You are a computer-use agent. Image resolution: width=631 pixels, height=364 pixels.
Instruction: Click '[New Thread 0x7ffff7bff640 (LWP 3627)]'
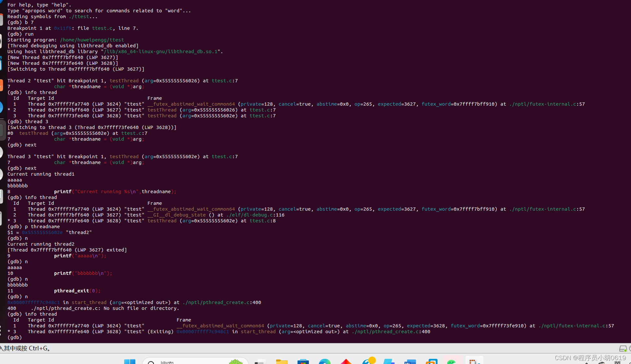pos(63,57)
